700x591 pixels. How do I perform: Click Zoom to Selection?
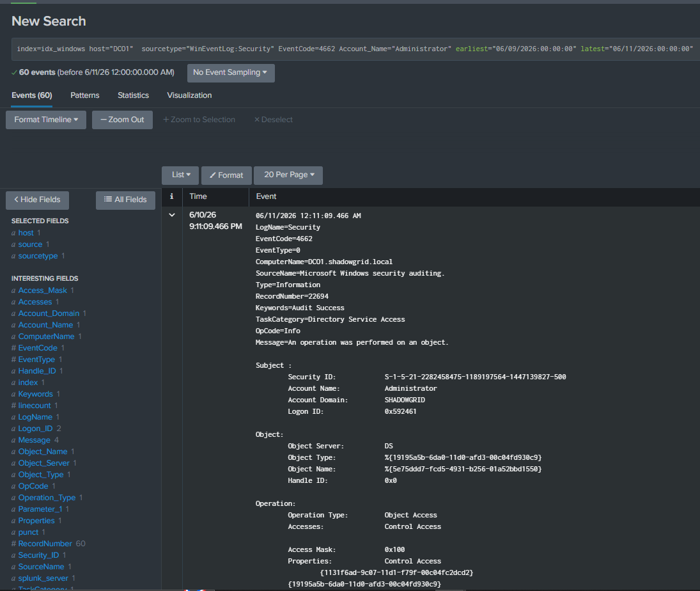point(199,120)
